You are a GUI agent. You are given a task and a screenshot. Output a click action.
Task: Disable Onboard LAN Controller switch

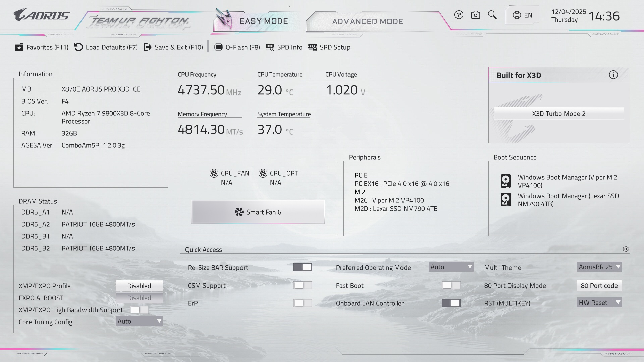click(x=451, y=303)
